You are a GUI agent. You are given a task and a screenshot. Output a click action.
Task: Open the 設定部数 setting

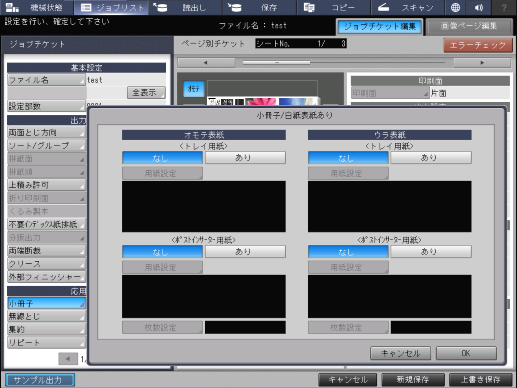pyautogui.click(x=46, y=106)
